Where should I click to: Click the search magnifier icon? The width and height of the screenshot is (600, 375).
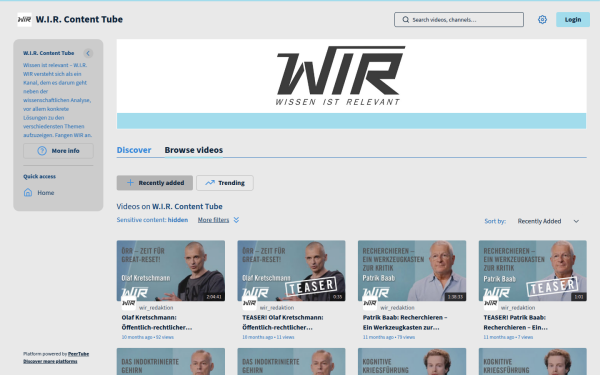(x=406, y=20)
